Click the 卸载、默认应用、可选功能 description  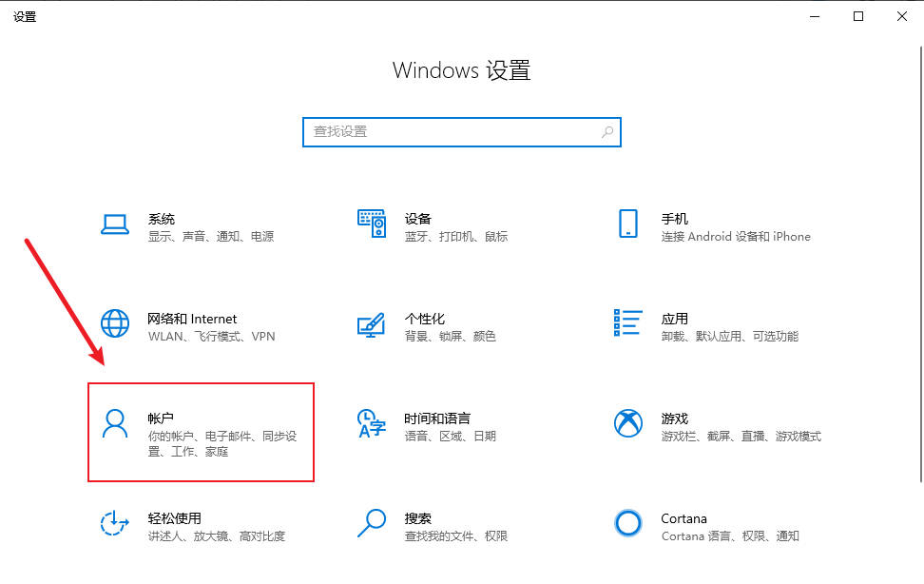(729, 337)
